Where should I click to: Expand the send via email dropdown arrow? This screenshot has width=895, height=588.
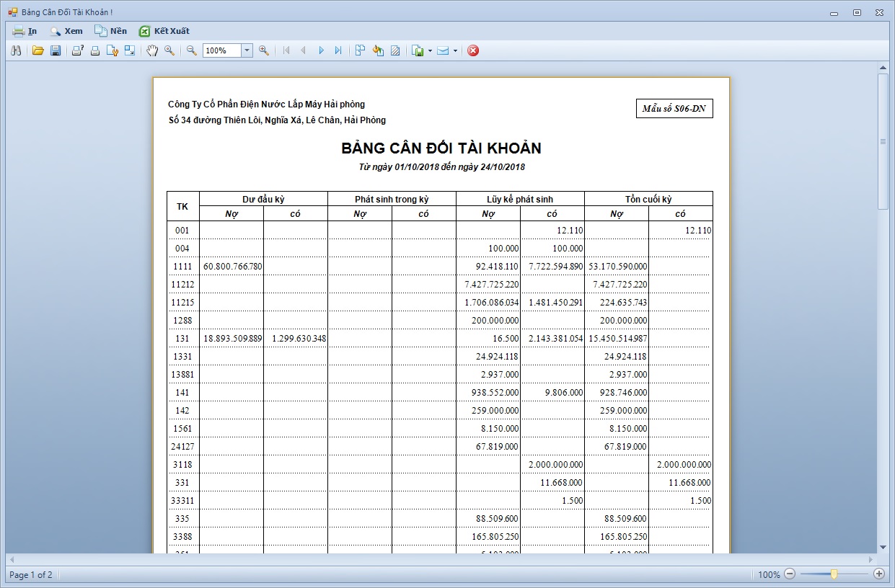click(455, 50)
